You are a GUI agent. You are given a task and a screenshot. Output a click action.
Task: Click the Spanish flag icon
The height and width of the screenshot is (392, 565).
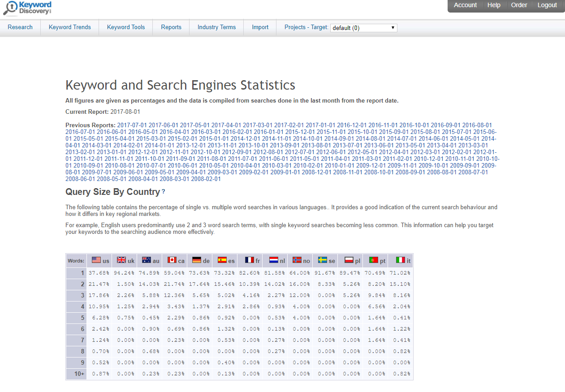(x=221, y=260)
